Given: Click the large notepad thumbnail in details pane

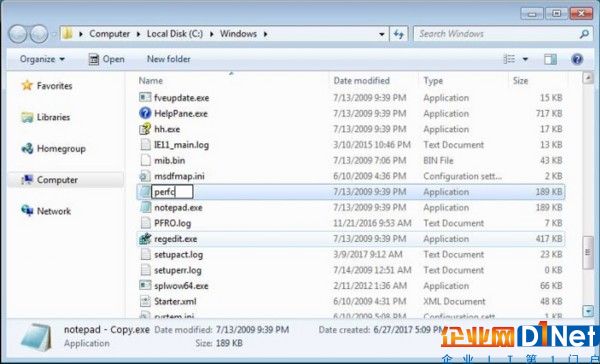Looking at the screenshot, I should click(37, 337).
